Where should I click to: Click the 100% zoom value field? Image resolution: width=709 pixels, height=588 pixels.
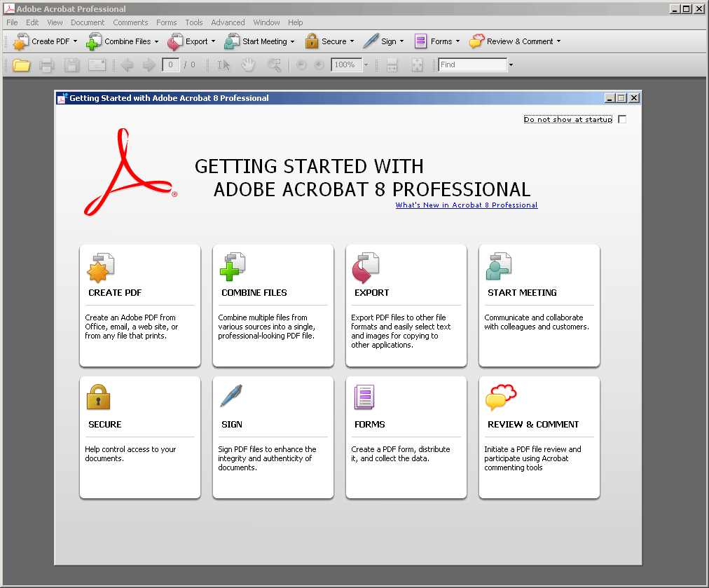(x=346, y=65)
